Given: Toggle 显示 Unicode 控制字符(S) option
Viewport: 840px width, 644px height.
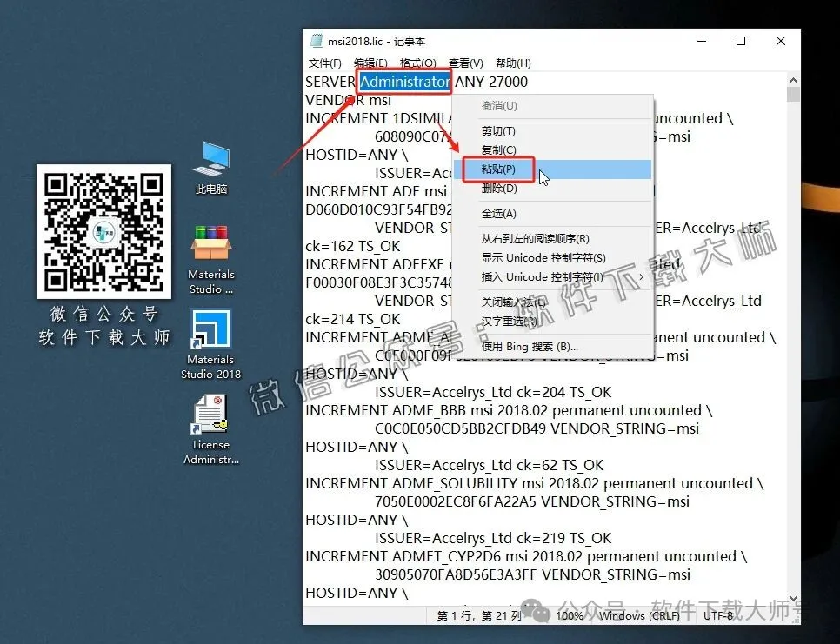Looking at the screenshot, I should click(x=543, y=258).
